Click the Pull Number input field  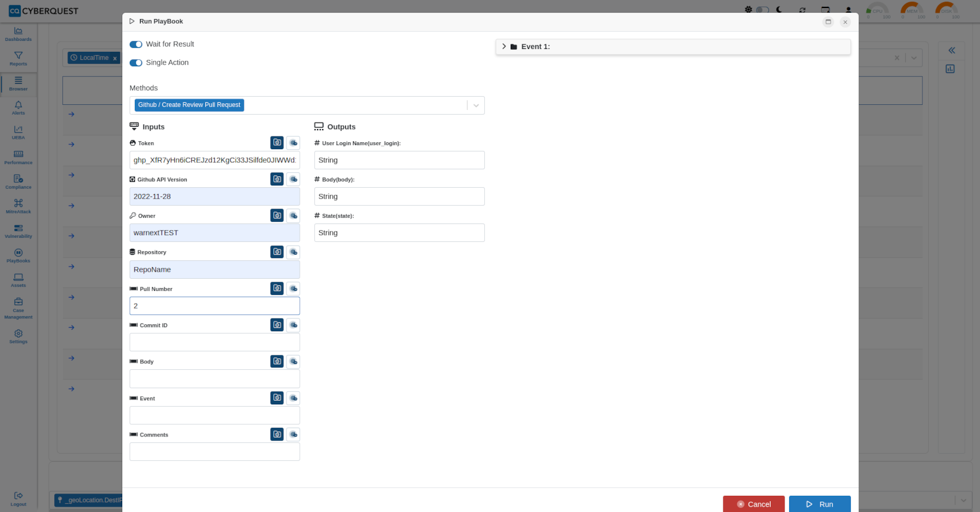pos(215,306)
